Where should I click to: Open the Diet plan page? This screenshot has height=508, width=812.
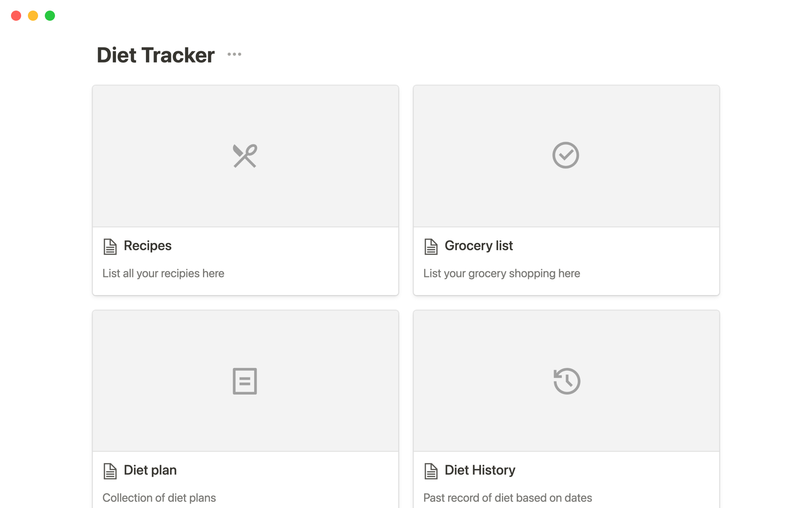coord(150,470)
